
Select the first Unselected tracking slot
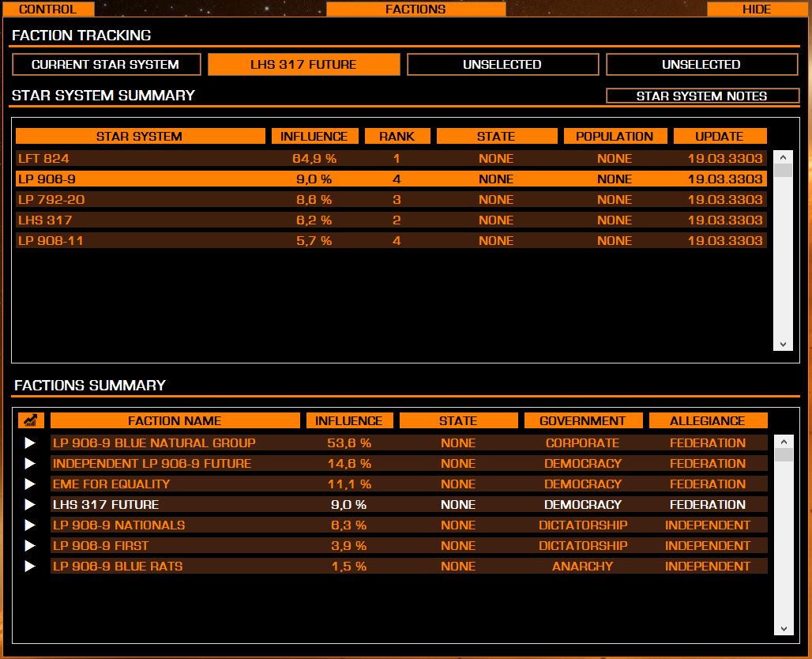(502, 64)
